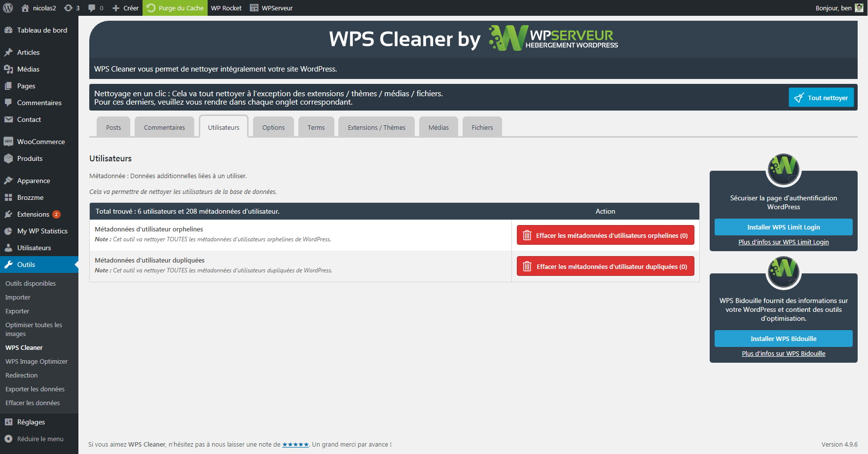Image resolution: width=868 pixels, height=454 pixels.
Task: Open WPS Image Optimizer submenu item
Action: (x=36, y=361)
